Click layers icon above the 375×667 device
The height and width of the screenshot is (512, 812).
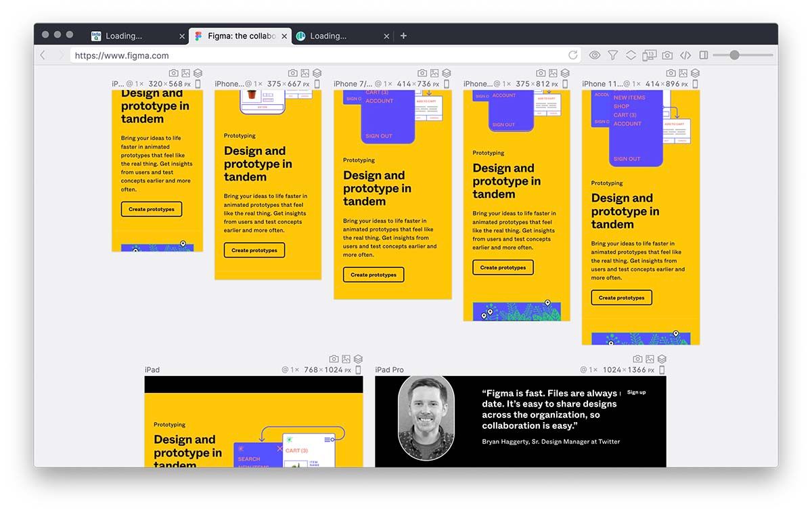pyautogui.click(x=317, y=73)
